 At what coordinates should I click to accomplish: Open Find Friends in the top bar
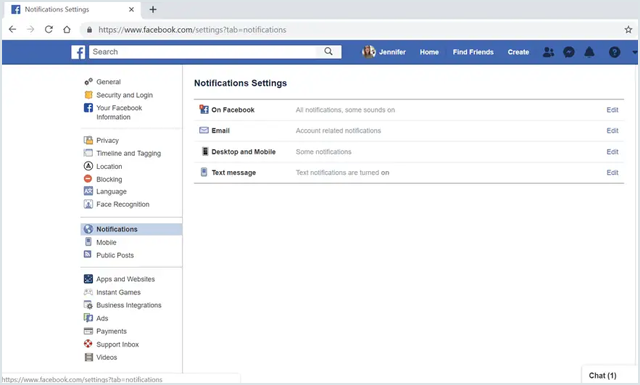[473, 52]
